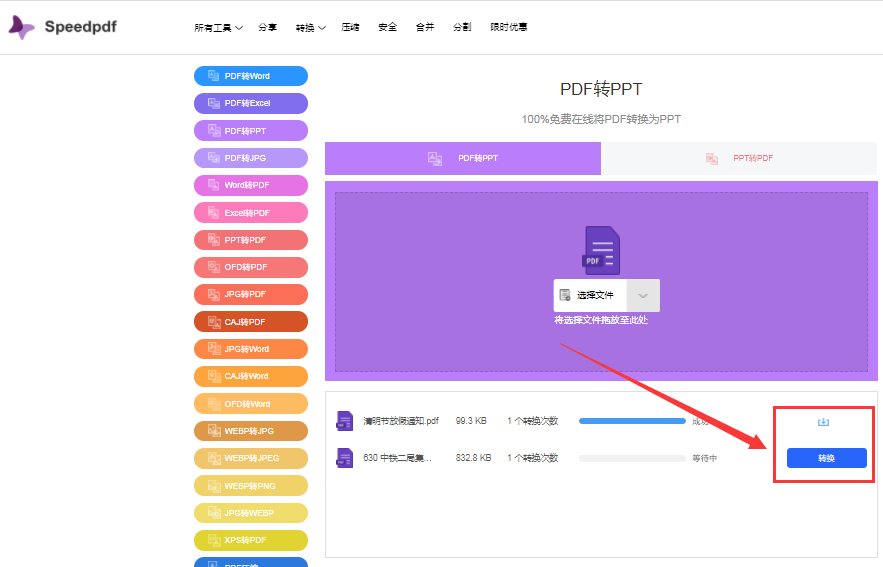
Task: Click the 等待中 status text
Action: [704, 458]
